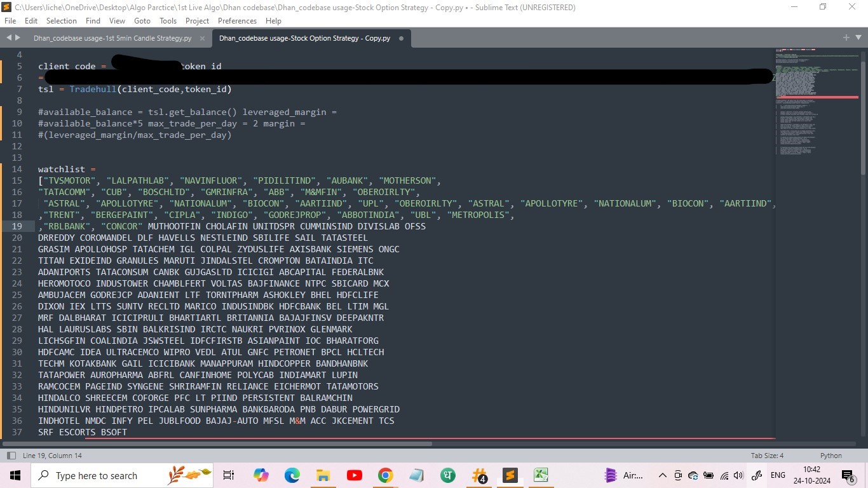
Task: Open the notification center icon
Action: [848, 476]
